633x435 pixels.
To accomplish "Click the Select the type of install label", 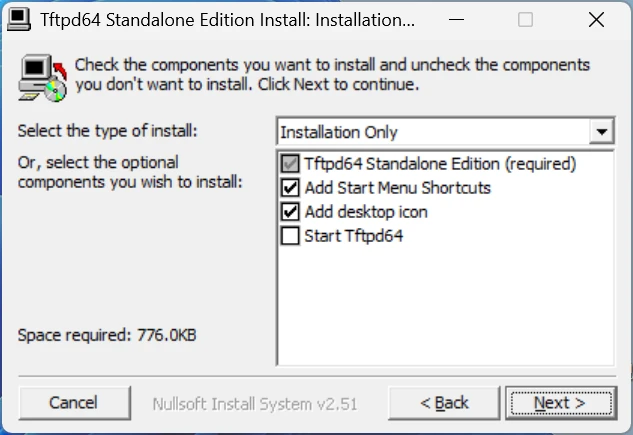I will (x=107, y=131).
